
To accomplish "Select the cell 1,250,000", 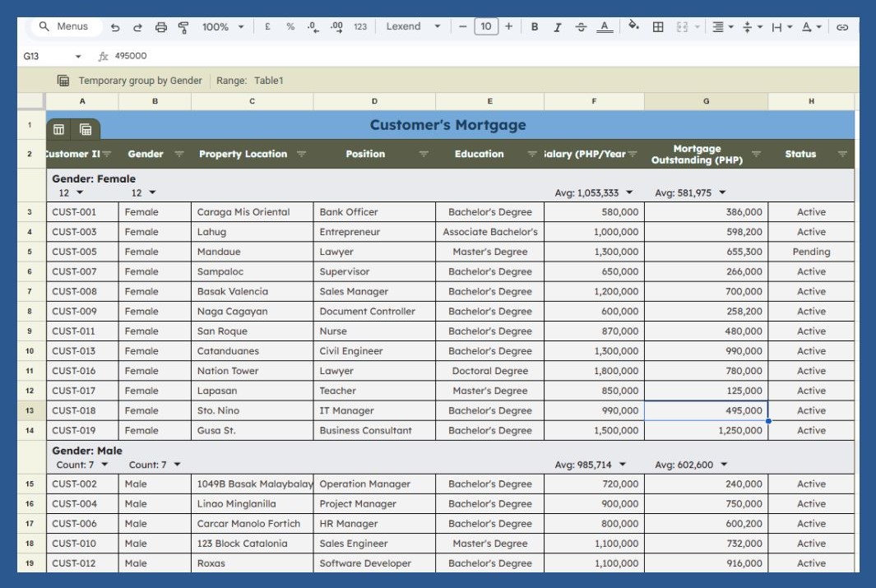I will coord(707,431).
